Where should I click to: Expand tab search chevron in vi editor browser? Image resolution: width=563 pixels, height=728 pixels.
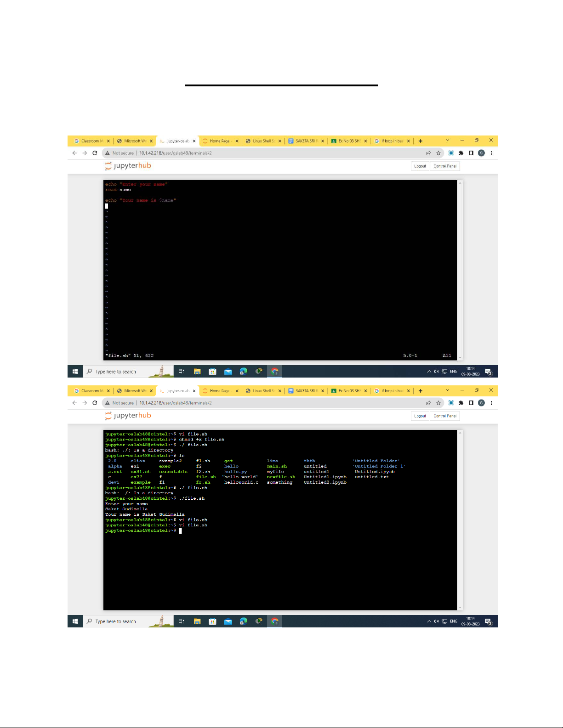pos(447,141)
